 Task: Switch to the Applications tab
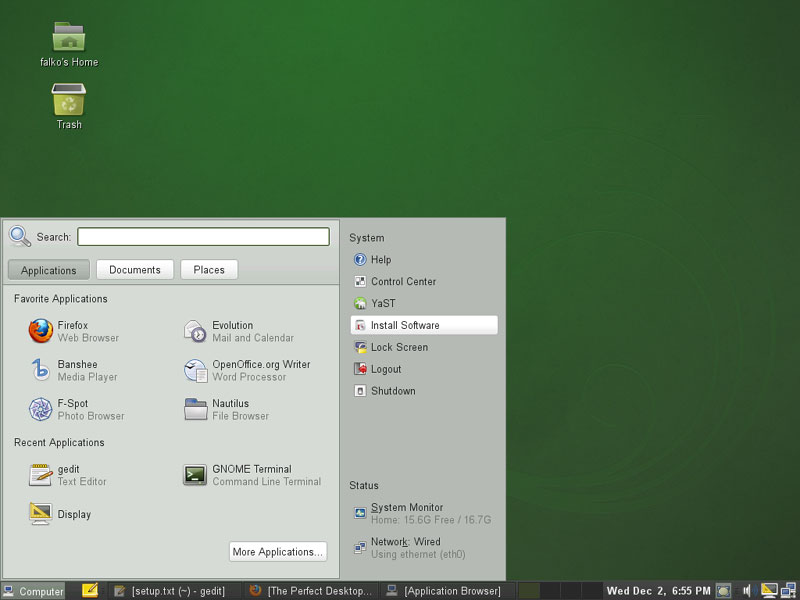pyautogui.click(x=48, y=270)
